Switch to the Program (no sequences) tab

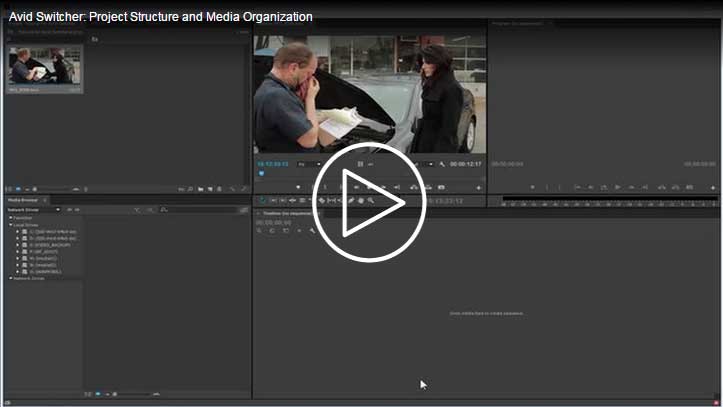click(x=517, y=23)
